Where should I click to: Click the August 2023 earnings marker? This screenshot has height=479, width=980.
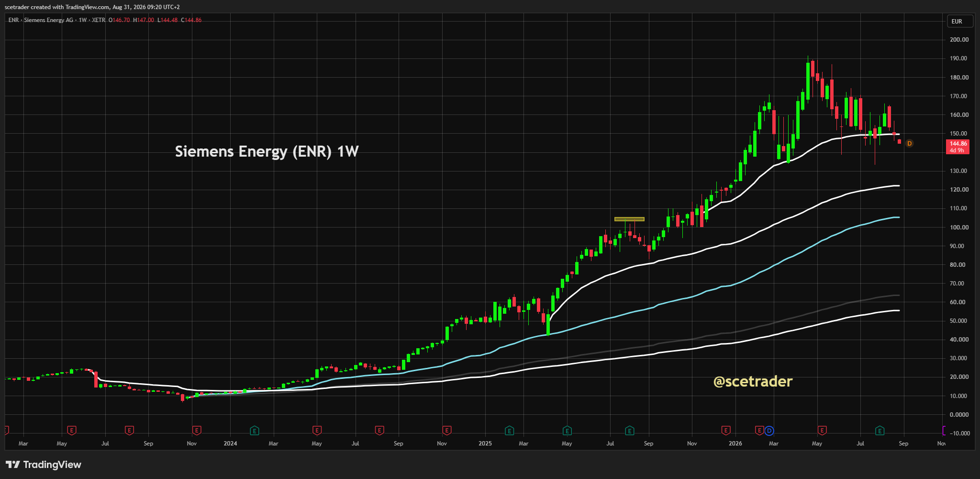[129, 431]
